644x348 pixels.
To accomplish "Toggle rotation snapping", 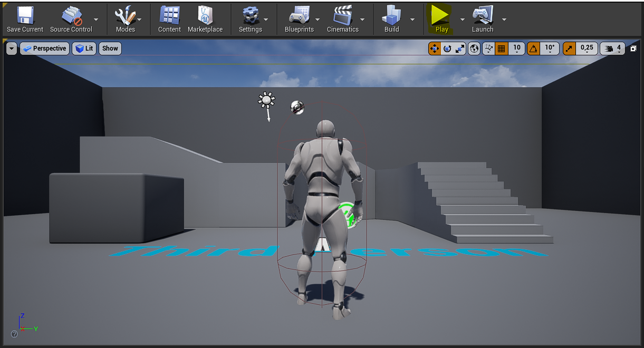I will pyautogui.click(x=533, y=48).
